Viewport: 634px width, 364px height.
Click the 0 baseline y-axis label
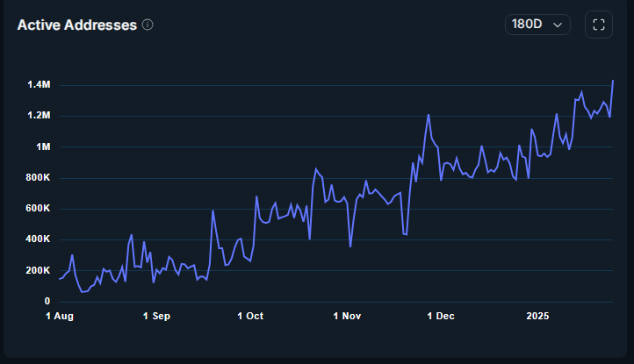(48, 301)
